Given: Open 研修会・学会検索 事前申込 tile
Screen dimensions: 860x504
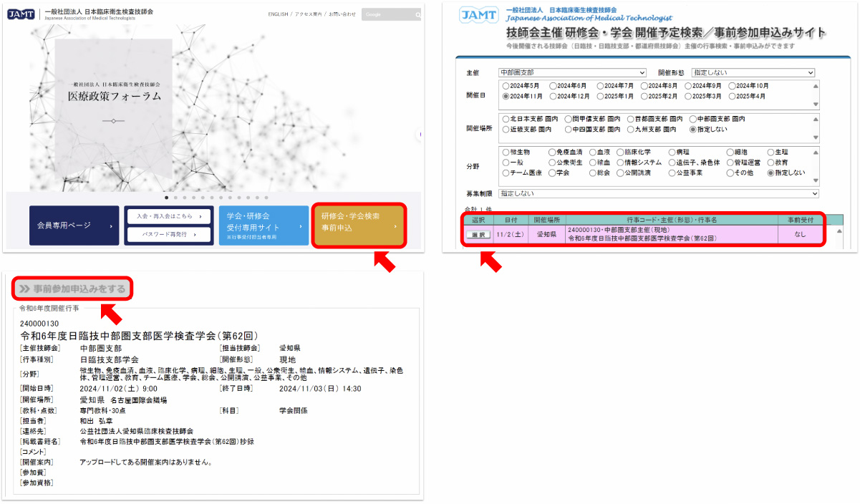Looking at the screenshot, I should [358, 226].
